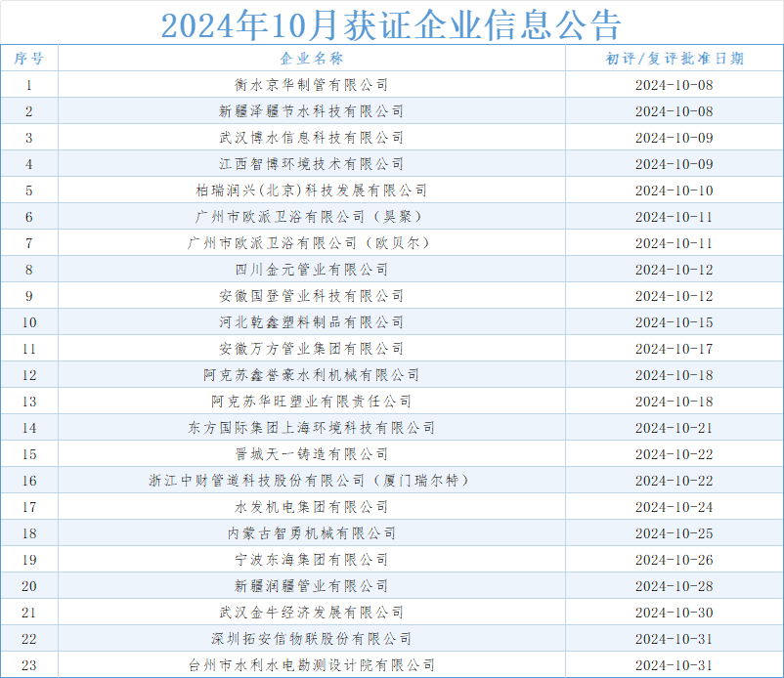Click serial number 23 in 序号 column
The width and height of the screenshot is (784, 678).
tap(29, 665)
